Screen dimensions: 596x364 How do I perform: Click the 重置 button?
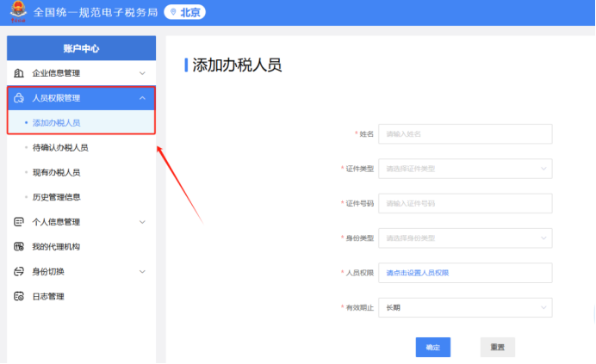point(498,348)
